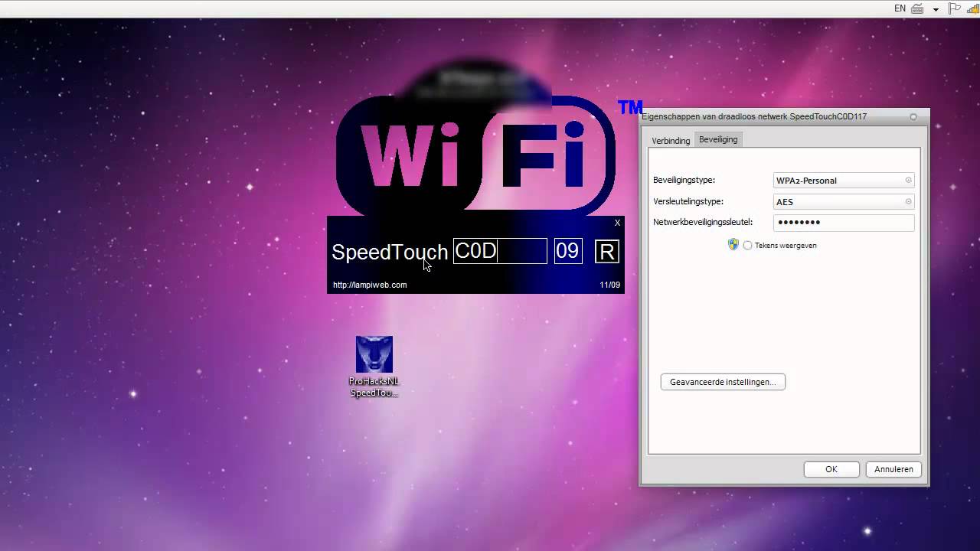Click the shield icon beside Tekens weergeven
The image size is (980, 551).
coord(733,245)
